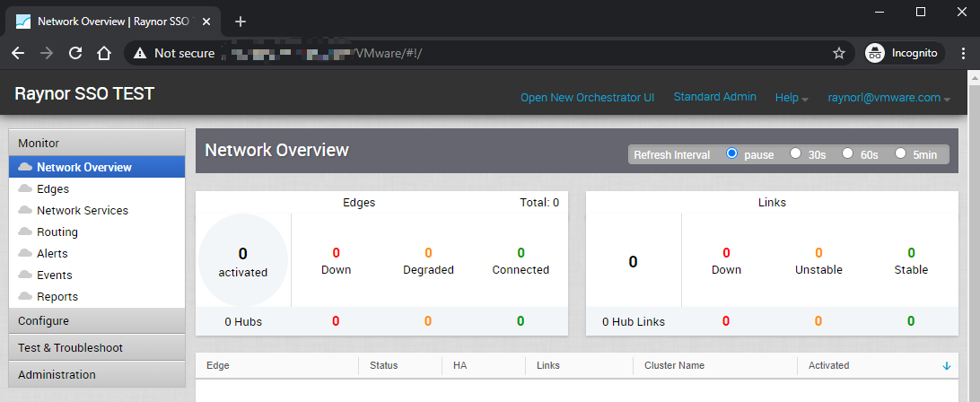The height and width of the screenshot is (402, 980).
Task: Expand the Help dropdown menu
Action: pos(792,98)
